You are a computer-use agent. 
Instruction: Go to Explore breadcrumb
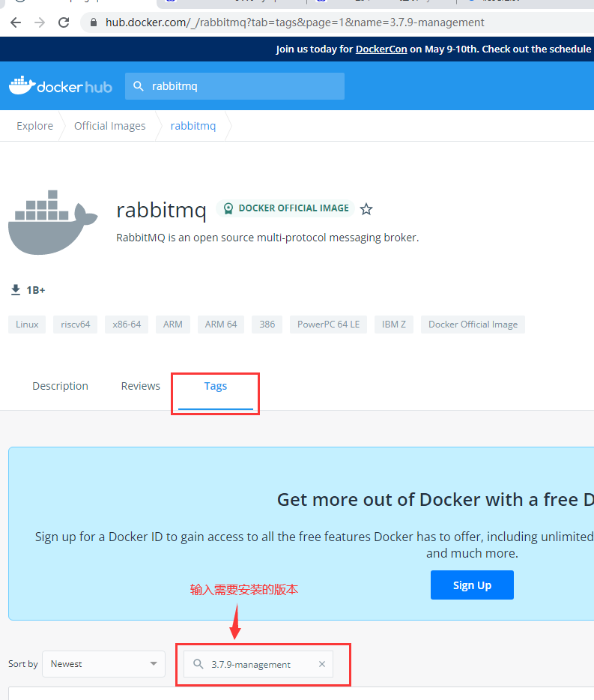click(x=34, y=126)
